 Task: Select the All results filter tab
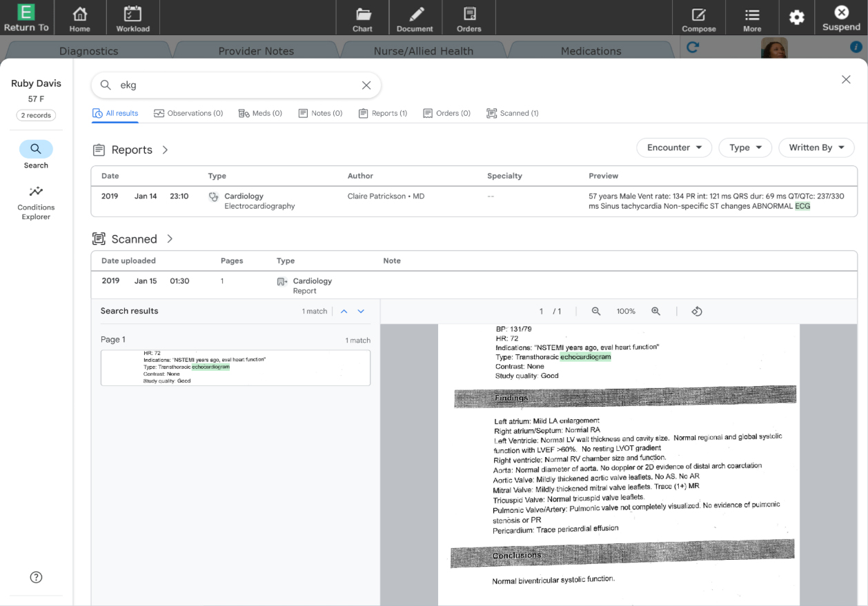coord(115,113)
